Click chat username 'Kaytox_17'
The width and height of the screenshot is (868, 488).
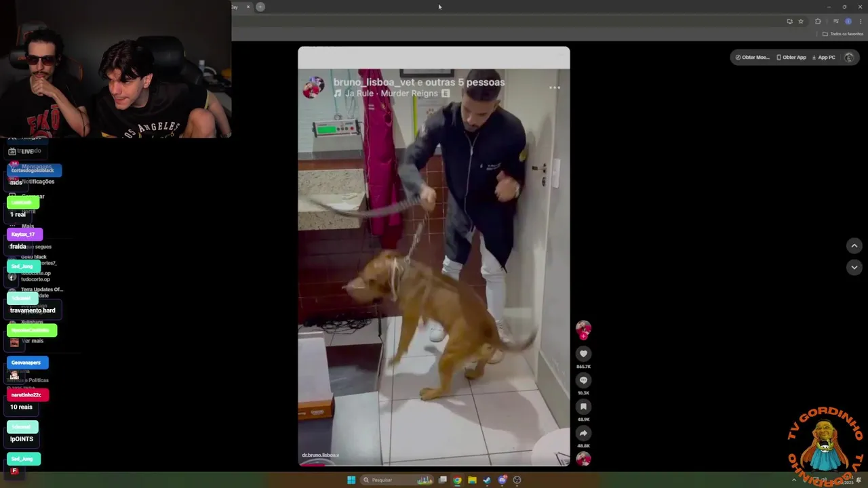[24, 235]
